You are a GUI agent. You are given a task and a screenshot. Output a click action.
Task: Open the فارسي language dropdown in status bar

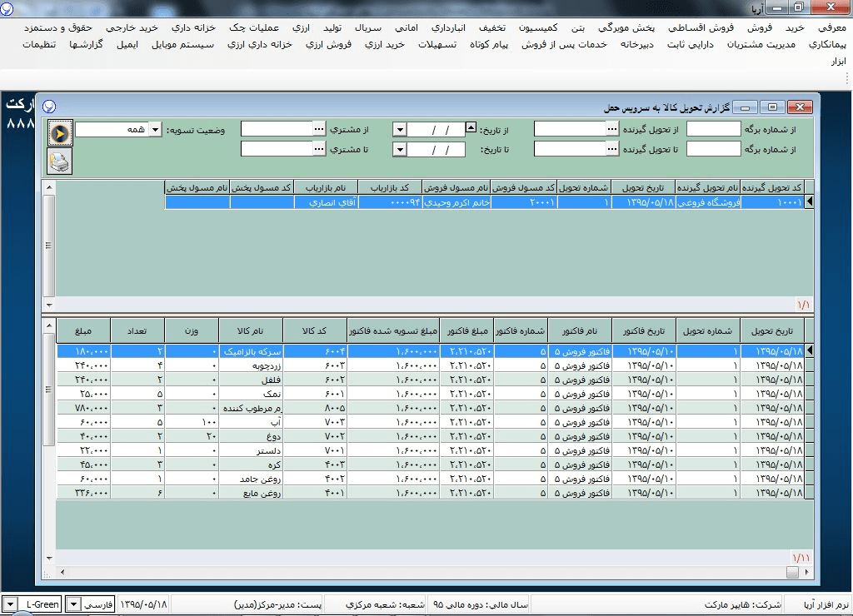pos(73,604)
